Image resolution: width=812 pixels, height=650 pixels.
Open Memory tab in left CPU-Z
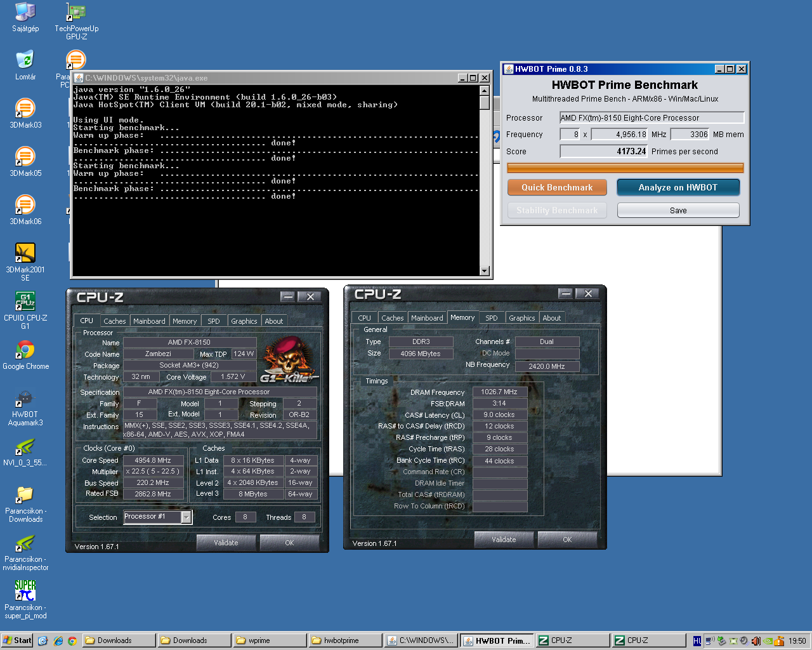pyautogui.click(x=185, y=321)
